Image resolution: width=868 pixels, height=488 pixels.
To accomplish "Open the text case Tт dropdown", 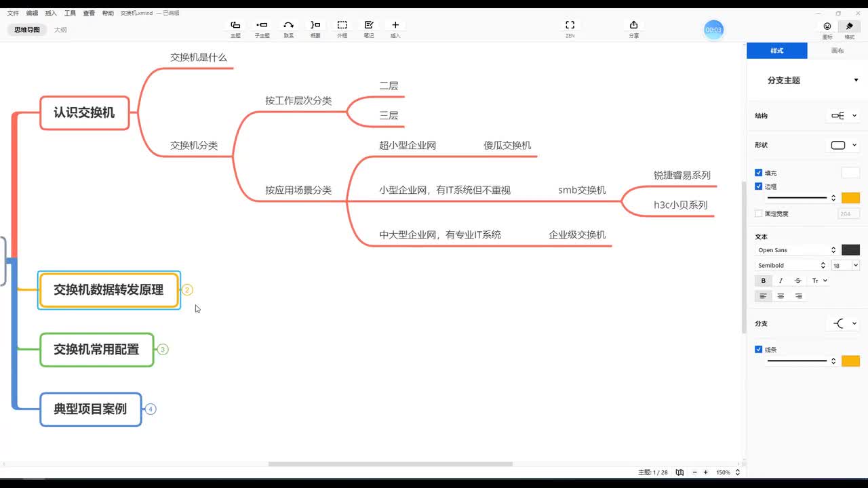I will (819, 281).
